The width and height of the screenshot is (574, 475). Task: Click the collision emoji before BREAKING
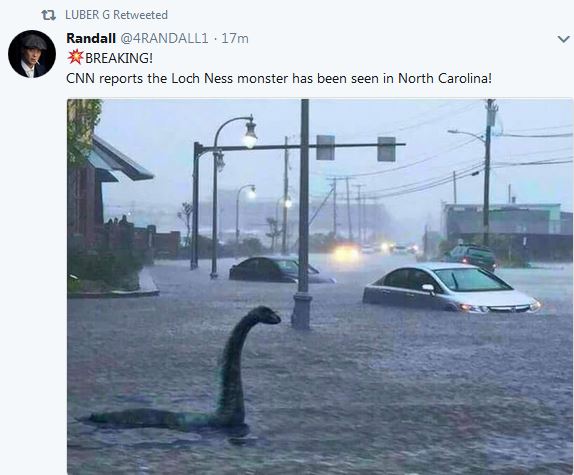tap(75, 57)
